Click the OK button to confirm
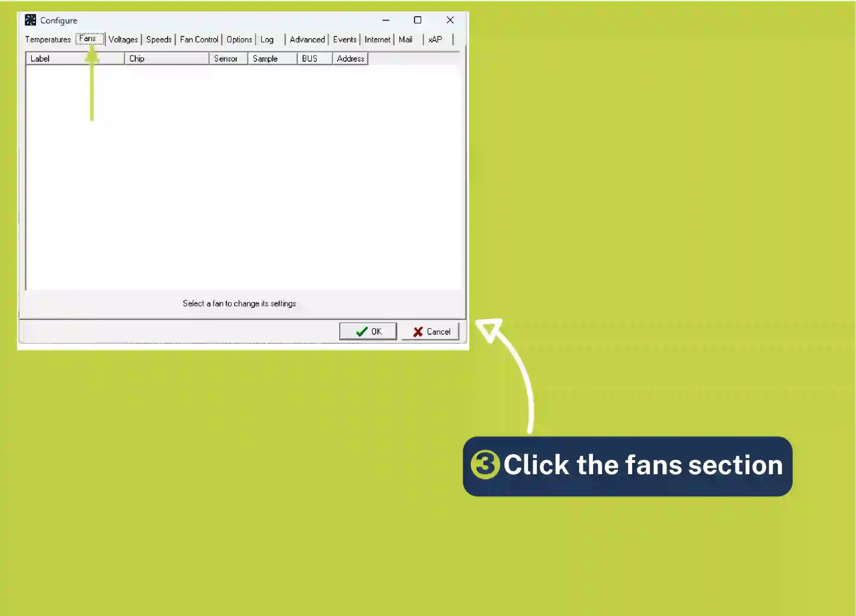 [368, 332]
